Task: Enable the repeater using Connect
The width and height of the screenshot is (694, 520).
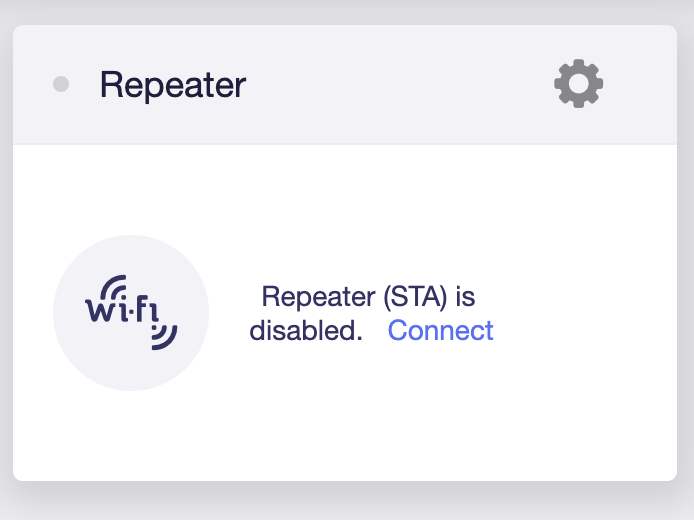Action: [x=440, y=330]
